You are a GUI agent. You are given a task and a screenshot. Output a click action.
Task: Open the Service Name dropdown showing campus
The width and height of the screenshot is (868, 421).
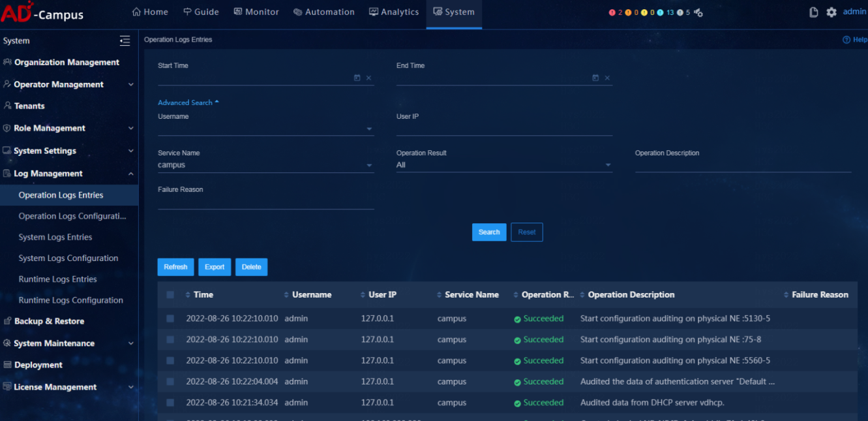pos(265,165)
